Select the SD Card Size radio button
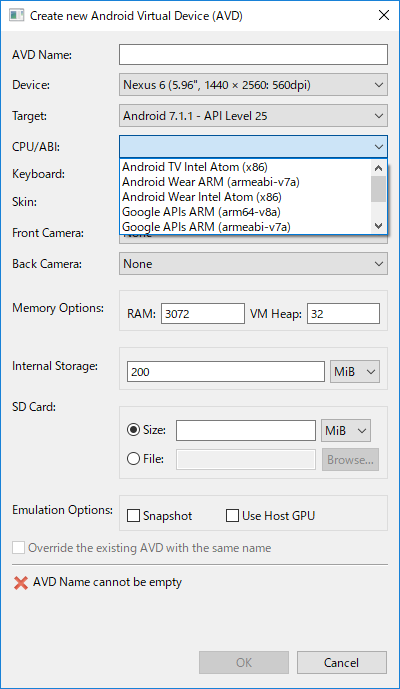Screen dimensions: 400x689 [134, 430]
